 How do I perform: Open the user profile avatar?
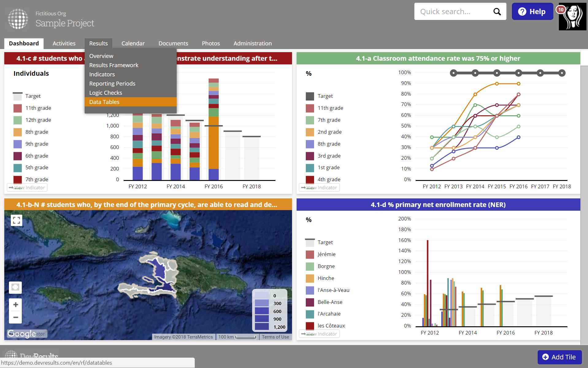coord(572,17)
